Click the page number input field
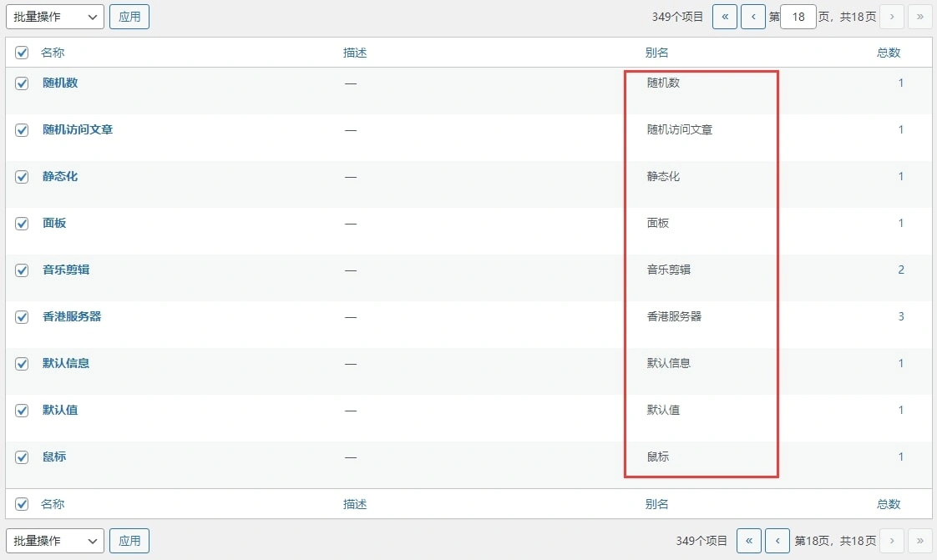Screen dimensions: 937x560 (x=798, y=17)
